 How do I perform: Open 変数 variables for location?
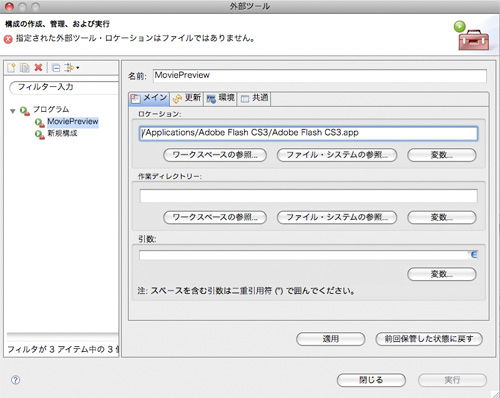(442, 155)
